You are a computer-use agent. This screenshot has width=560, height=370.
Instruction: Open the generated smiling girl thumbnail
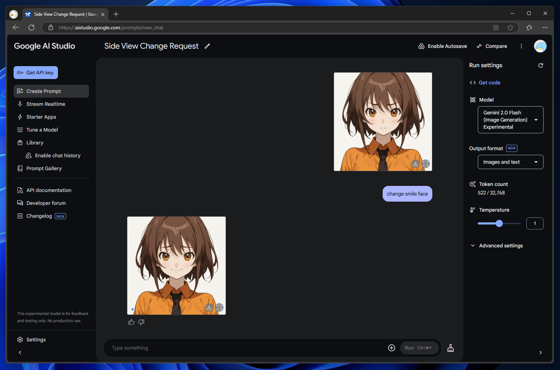176,265
